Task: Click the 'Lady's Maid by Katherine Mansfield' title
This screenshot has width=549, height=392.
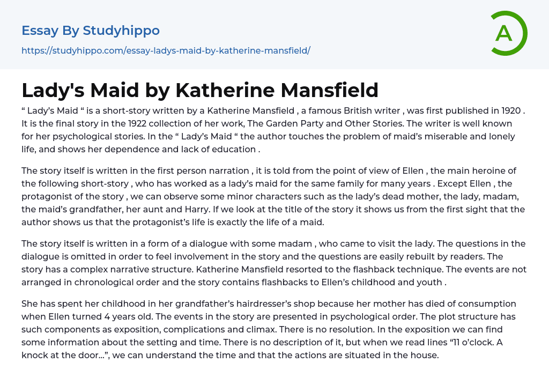Action: [x=200, y=90]
